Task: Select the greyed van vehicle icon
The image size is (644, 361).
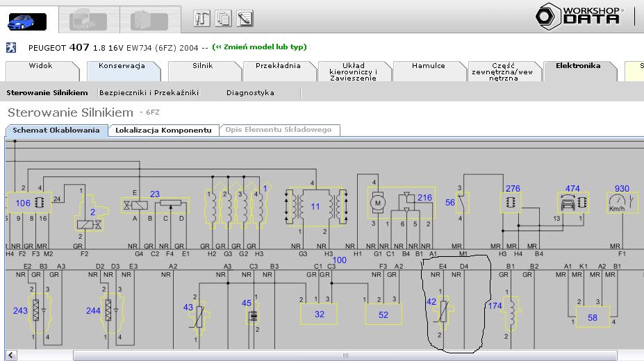Action: 149,22
